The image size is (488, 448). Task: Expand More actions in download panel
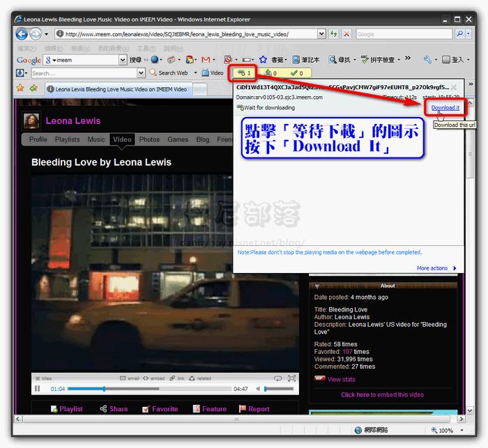click(436, 268)
